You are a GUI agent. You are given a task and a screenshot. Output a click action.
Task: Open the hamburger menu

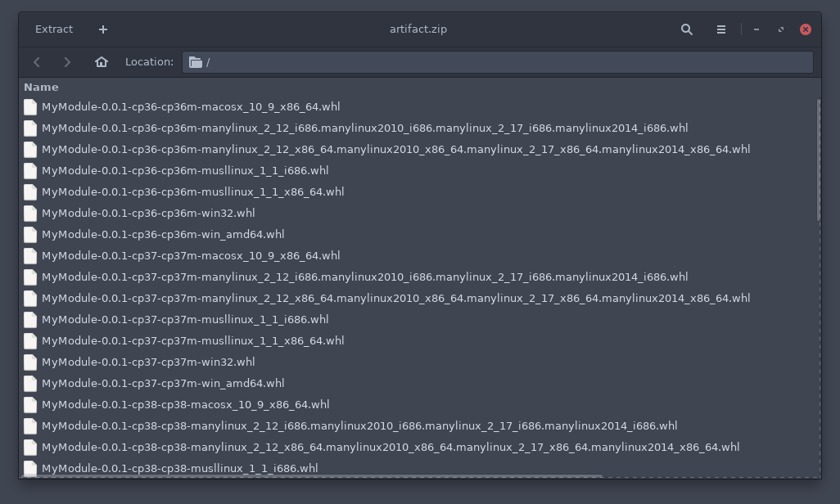coord(721,29)
